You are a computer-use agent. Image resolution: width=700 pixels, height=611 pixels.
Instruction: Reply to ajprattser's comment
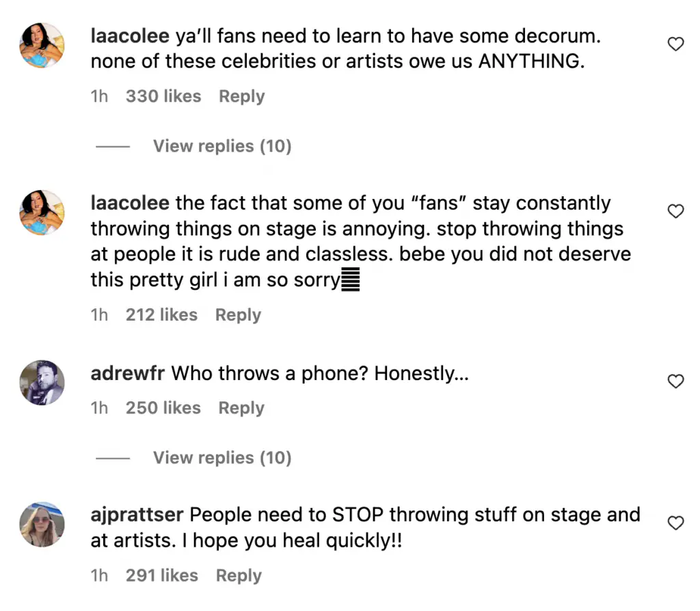click(x=239, y=575)
